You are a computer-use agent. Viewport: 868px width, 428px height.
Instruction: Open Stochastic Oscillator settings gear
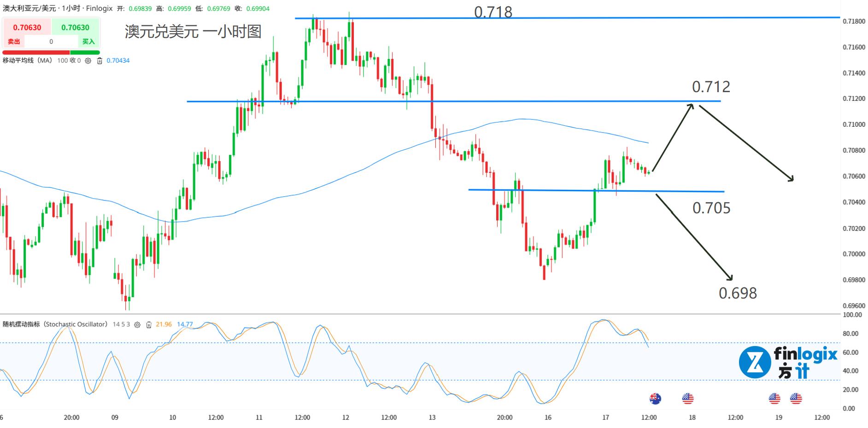point(137,325)
